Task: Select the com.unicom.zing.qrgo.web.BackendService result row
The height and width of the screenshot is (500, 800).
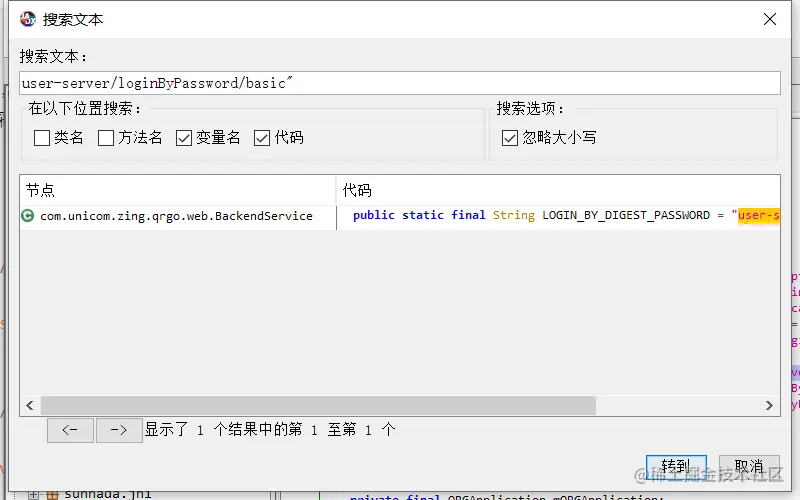Action: coord(400,216)
